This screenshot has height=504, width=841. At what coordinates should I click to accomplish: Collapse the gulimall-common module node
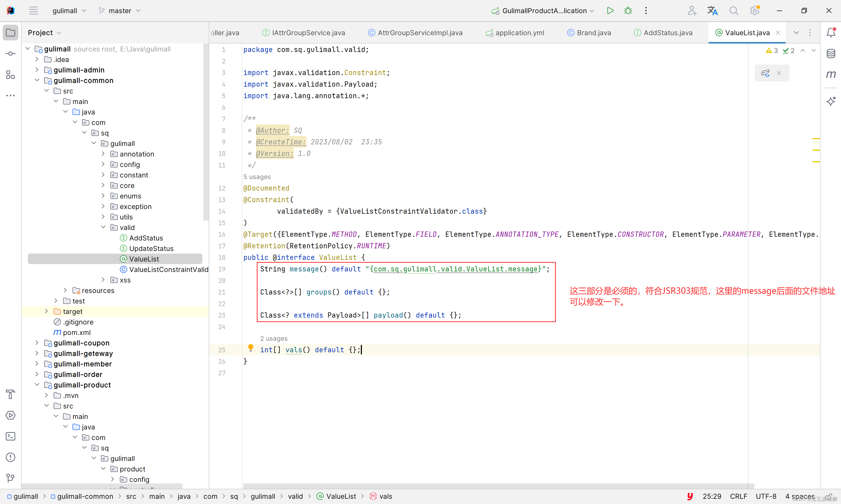[x=37, y=80]
